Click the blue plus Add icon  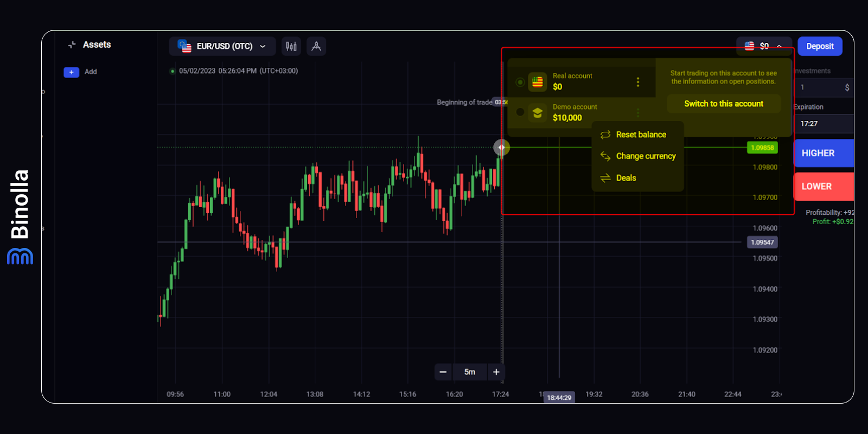click(71, 72)
